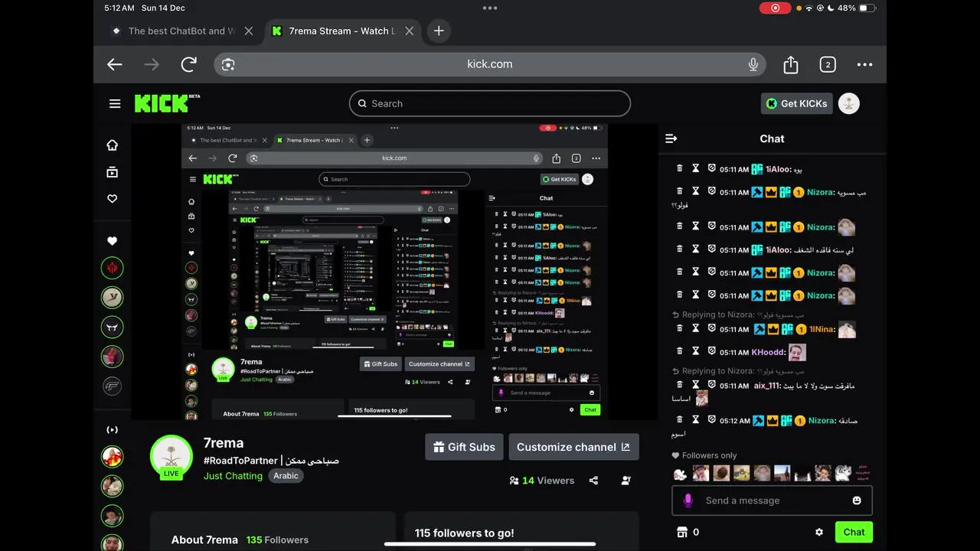Select the first emote in the emote strip
980x551 pixels.
(x=680, y=474)
